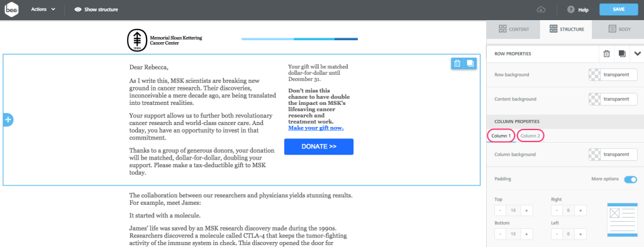Click the Memorial Sloan Kettering logo
This screenshot has height=247, width=644.
click(x=164, y=40)
